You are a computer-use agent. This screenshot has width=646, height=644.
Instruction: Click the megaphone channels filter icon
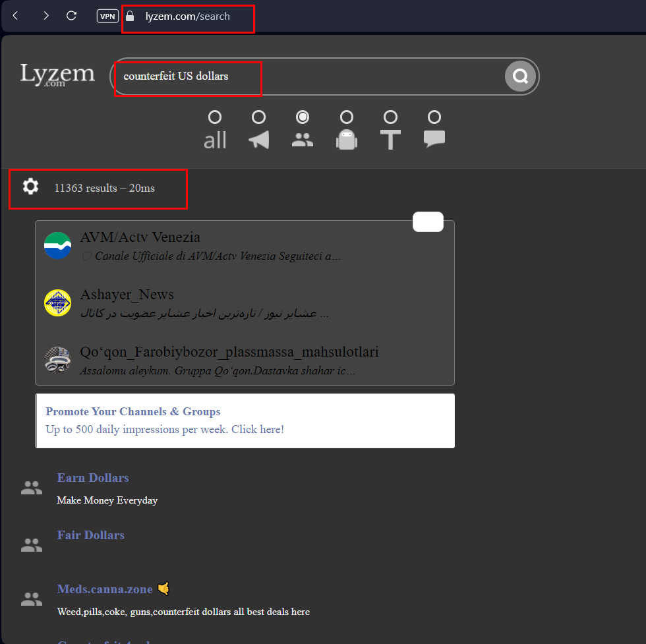coord(258,140)
